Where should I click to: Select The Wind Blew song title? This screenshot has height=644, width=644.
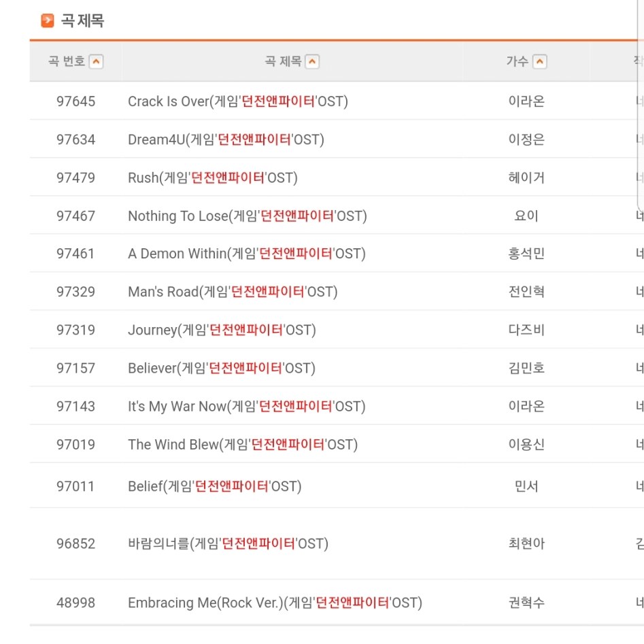[x=243, y=445]
